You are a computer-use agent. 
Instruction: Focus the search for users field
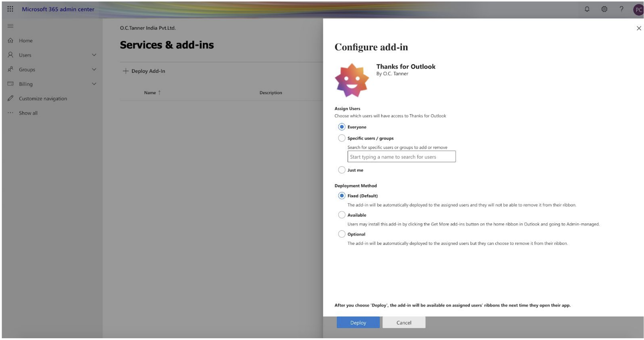[x=401, y=157]
